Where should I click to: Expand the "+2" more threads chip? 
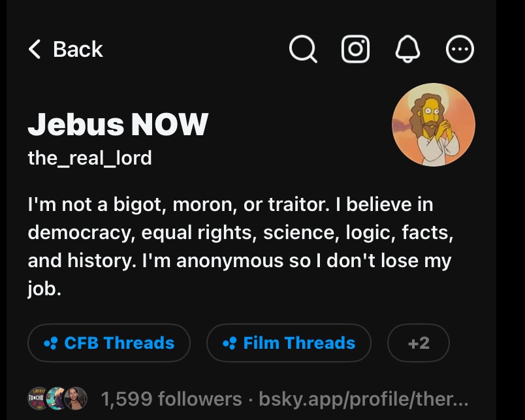click(419, 343)
